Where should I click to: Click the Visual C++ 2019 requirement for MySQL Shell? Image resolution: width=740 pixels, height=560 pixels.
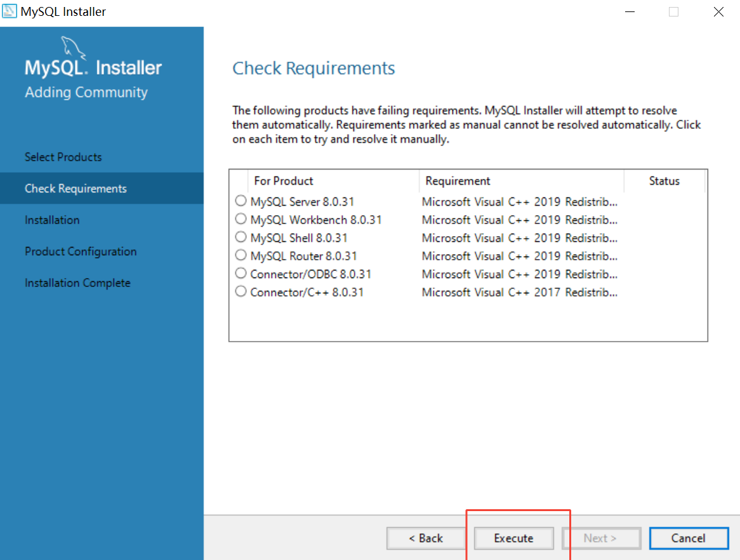point(520,238)
